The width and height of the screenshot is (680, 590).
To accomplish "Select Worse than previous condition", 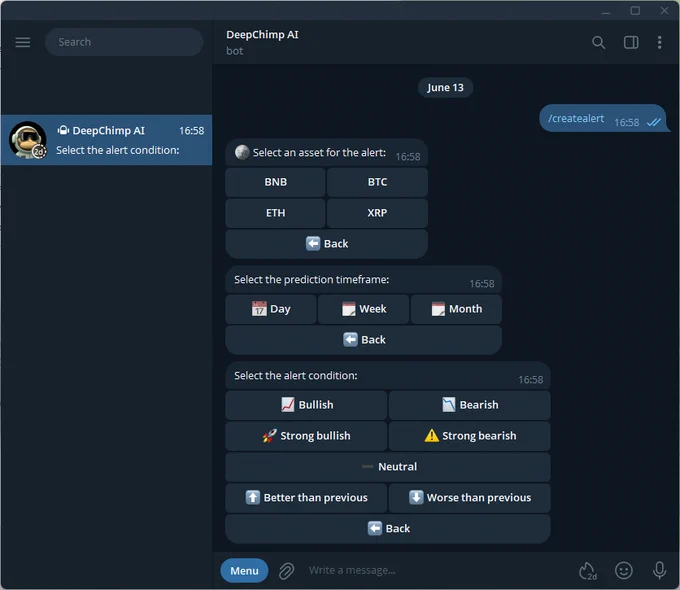I will pos(470,498).
